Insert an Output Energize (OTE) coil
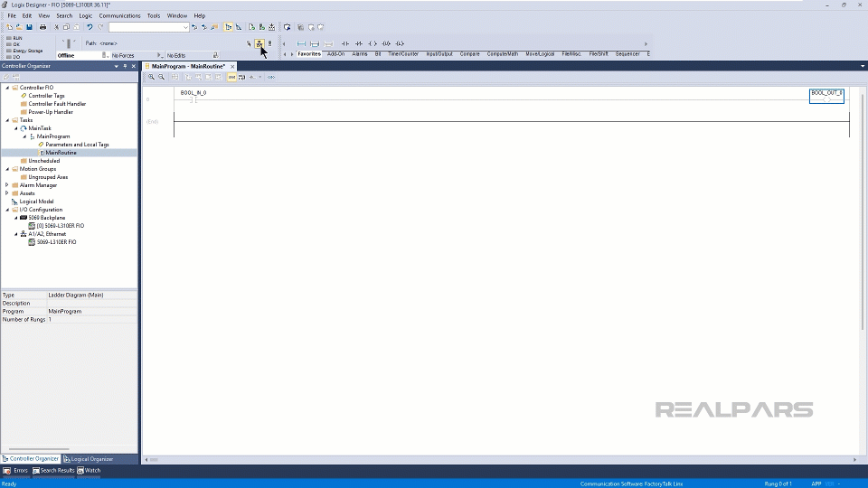The height and width of the screenshot is (488, 868). [x=372, y=43]
